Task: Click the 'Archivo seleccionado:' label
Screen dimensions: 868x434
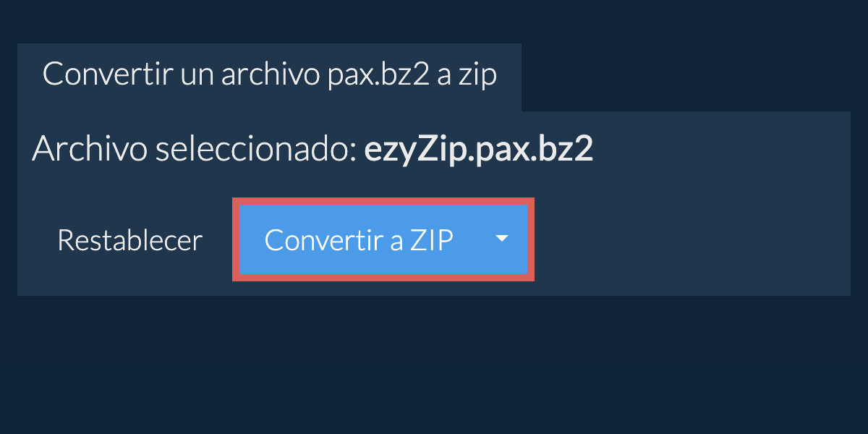Action: pos(195,149)
